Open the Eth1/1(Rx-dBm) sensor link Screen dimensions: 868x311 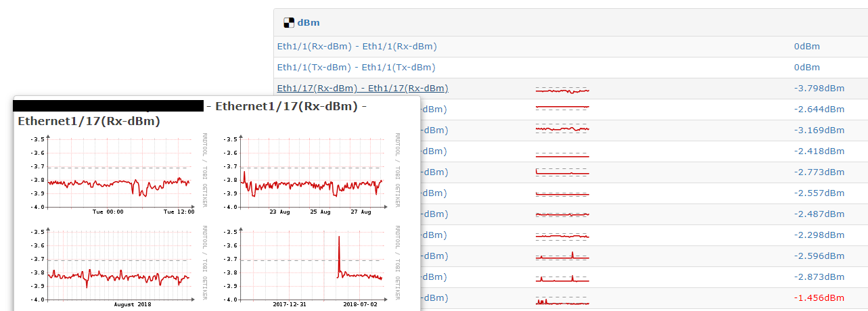(357, 47)
